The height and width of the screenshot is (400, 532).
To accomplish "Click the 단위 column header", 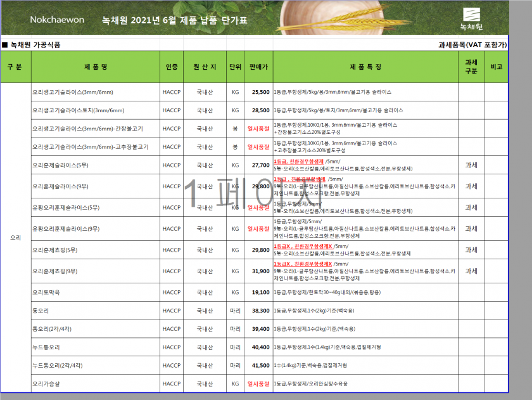I will [x=235, y=67].
